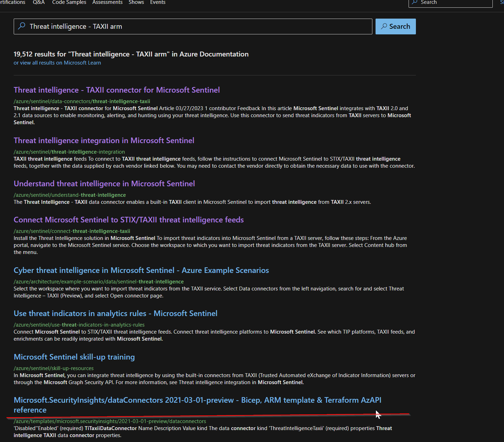Click the snippet 'Install the Threat Intelligence solution in Microsoft Sentinel'
Screen dimensions: 504x442
211,245
